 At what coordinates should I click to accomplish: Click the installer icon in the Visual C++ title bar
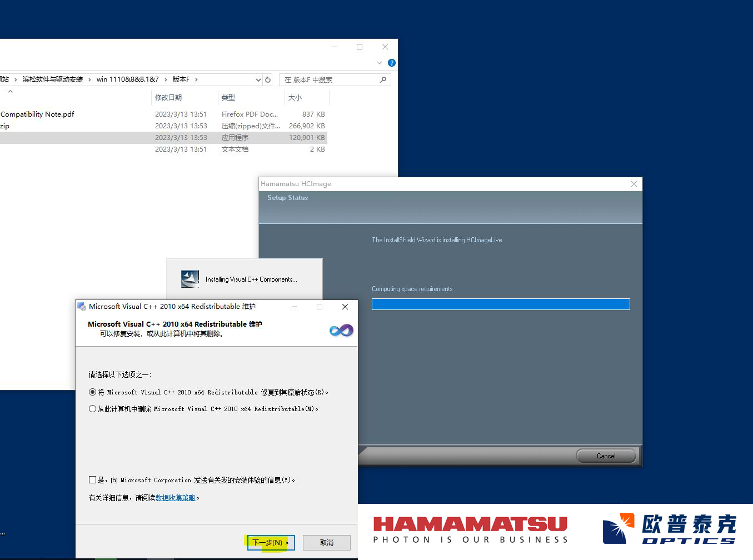[x=82, y=307]
